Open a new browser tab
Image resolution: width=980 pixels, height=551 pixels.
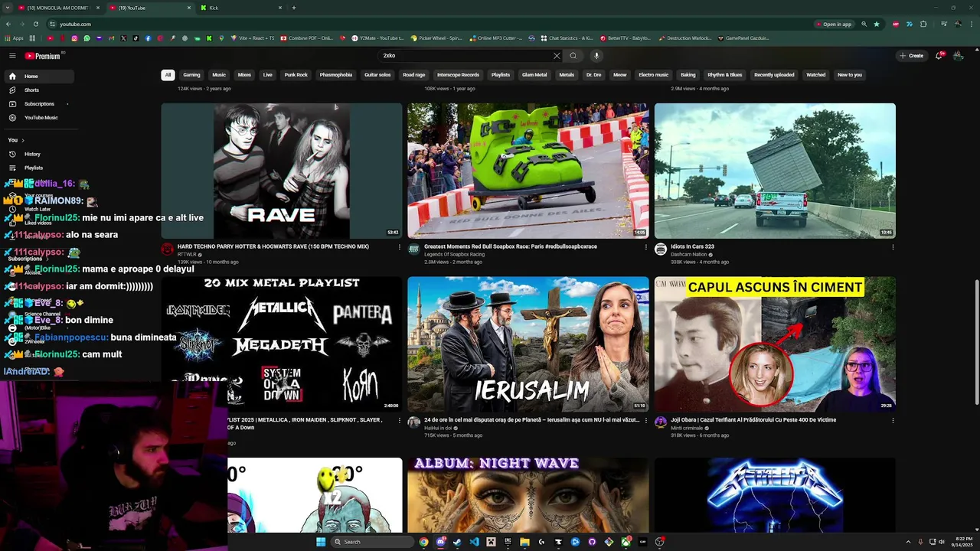294,8
